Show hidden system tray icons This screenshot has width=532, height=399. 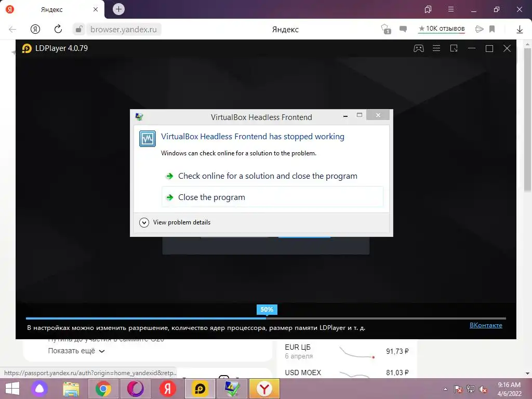click(445, 389)
